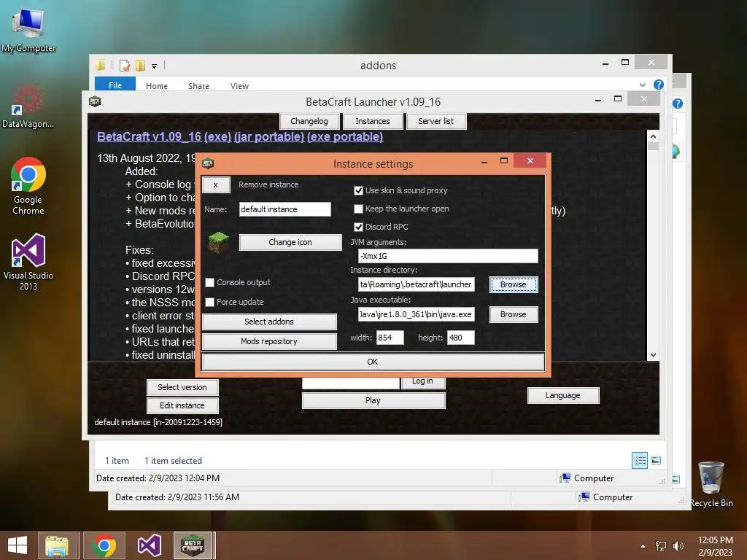
Task: Click Select addons button
Action: point(269,322)
